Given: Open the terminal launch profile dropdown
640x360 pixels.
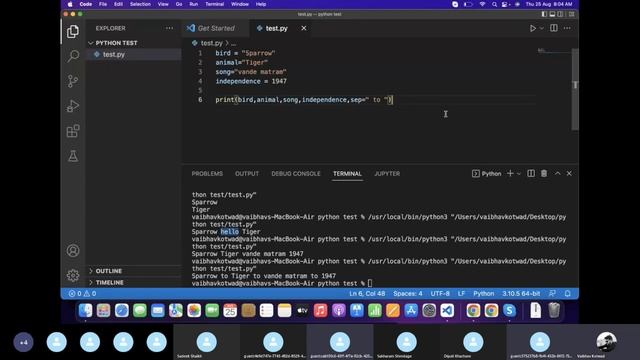Looking at the screenshot, I should [x=519, y=173].
